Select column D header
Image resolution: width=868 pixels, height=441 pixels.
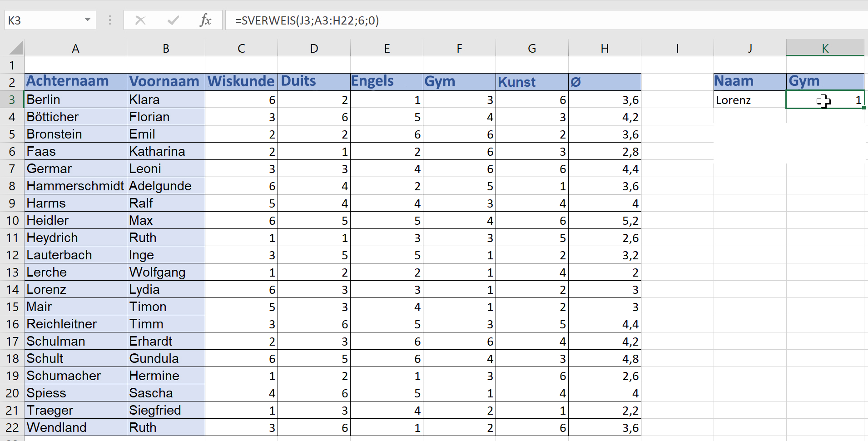tap(314, 48)
